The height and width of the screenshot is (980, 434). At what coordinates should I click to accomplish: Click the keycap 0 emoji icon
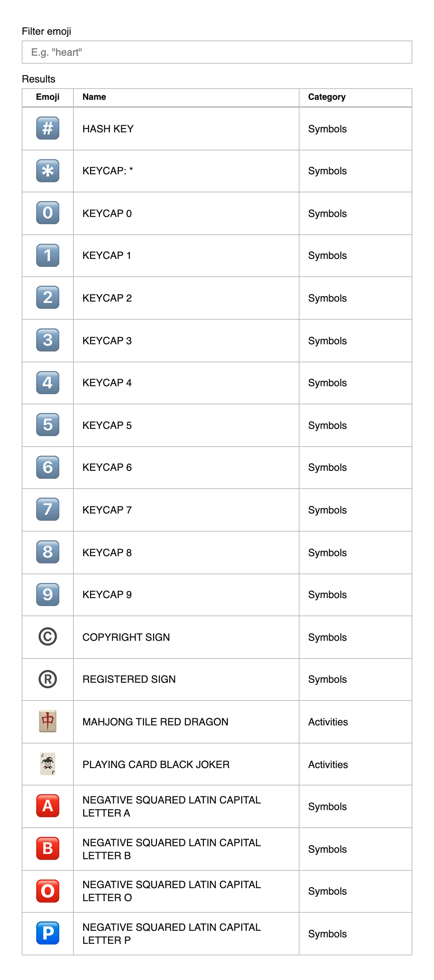coord(47,213)
